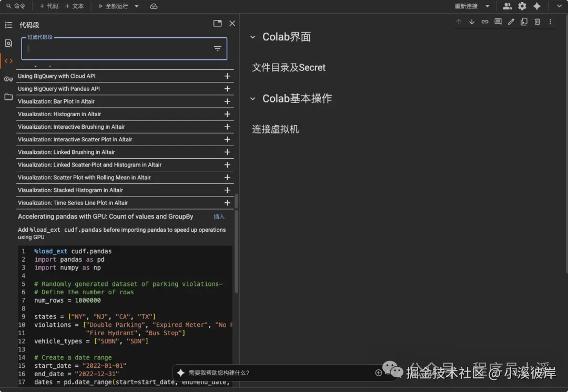Share the notebook via people icon

[506, 6]
